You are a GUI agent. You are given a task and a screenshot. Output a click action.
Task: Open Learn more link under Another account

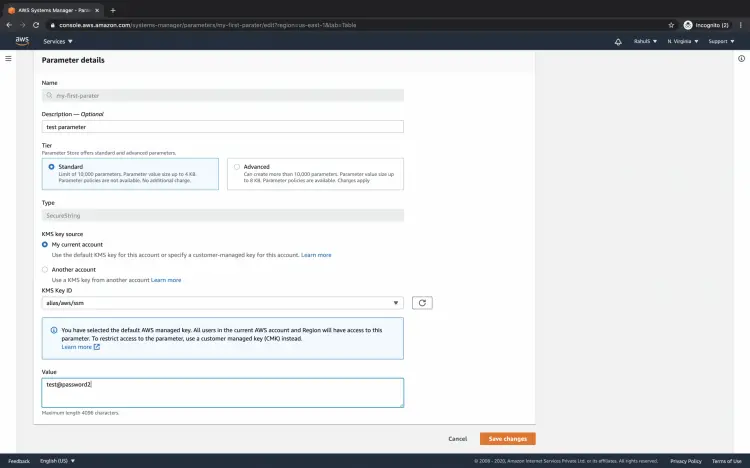point(166,280)
